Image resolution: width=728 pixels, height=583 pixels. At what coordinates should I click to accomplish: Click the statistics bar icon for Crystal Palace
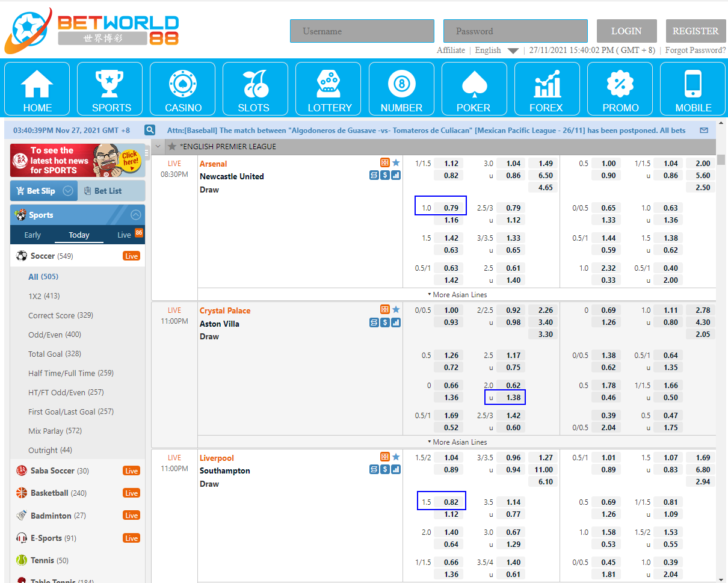[396, 322]
